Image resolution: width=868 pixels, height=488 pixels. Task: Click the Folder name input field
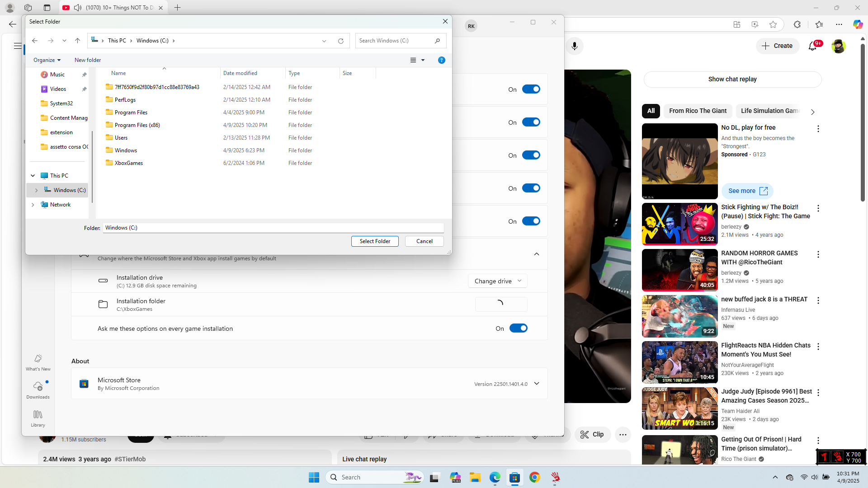[x=273, y=228]
